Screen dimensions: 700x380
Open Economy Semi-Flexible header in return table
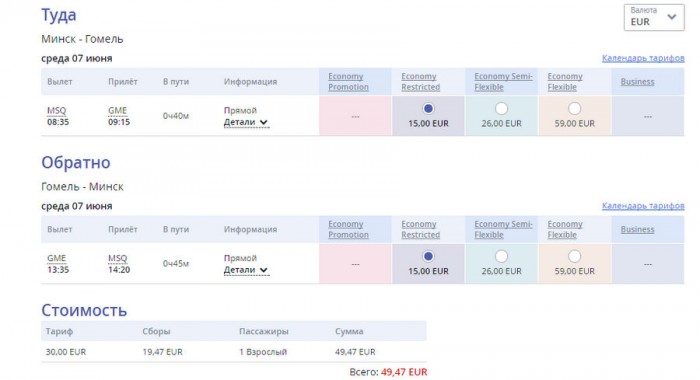coord(504,230)
